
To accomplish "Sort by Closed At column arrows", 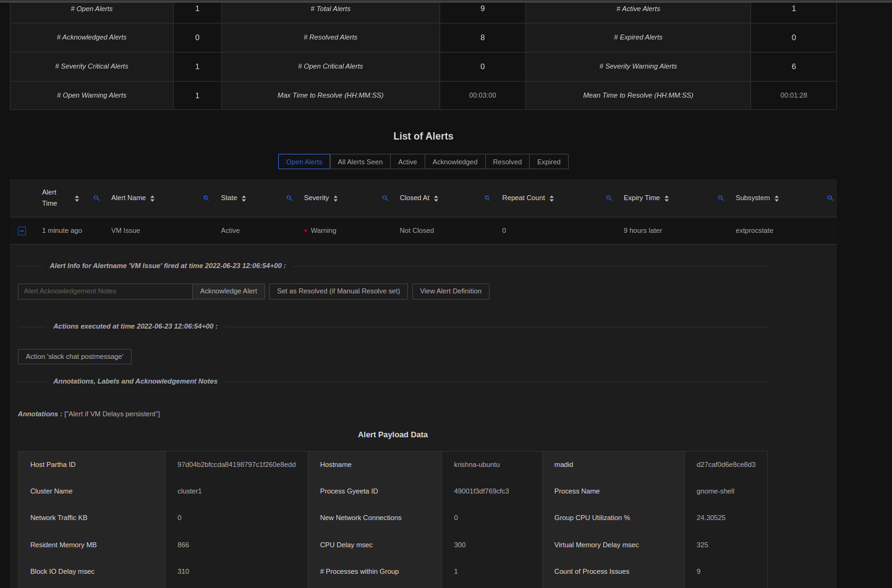I will [436, 198].
